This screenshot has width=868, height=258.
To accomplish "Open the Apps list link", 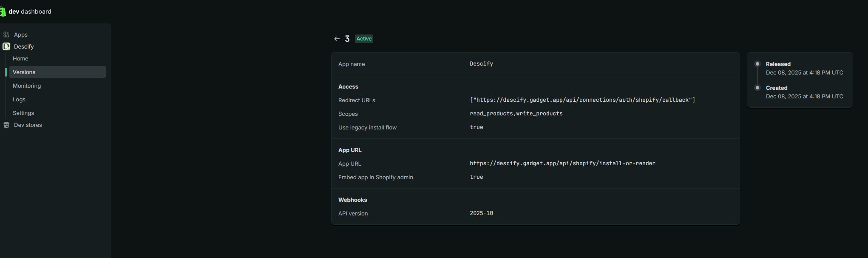I will point(21,34).
